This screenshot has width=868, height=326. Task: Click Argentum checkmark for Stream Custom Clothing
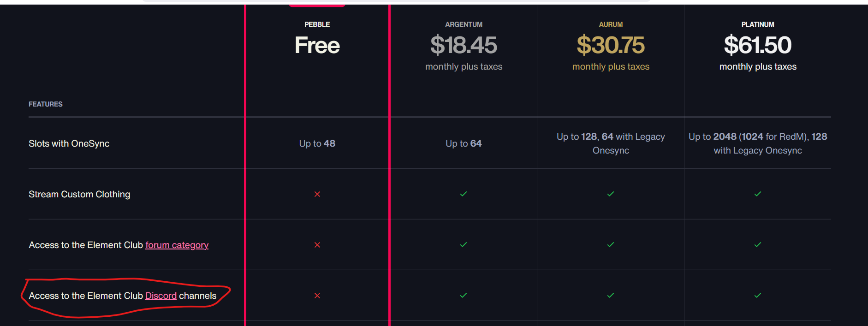tap(464, 194)
